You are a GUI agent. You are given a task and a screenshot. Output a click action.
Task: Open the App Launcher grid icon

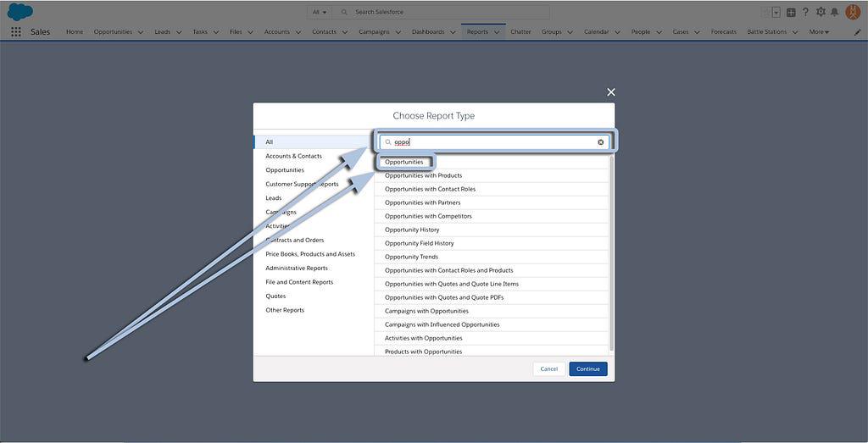tap(16, 32)
